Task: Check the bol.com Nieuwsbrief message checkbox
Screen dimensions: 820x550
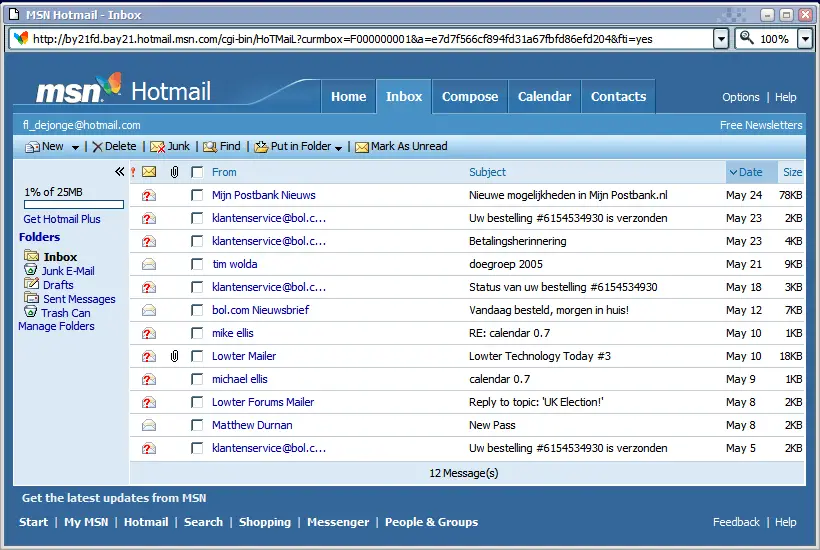Action: (197, 310)
